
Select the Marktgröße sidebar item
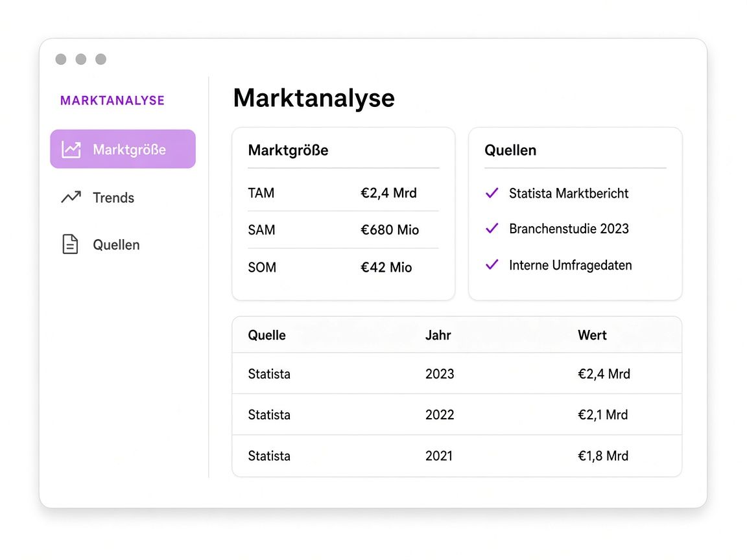(x=123, y=149)
